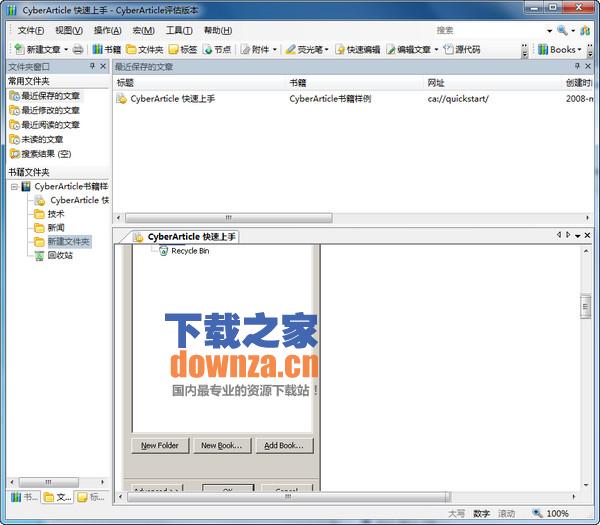Click the 100% zoom control in status bar
Screen dimensions: 600x525
551,514
